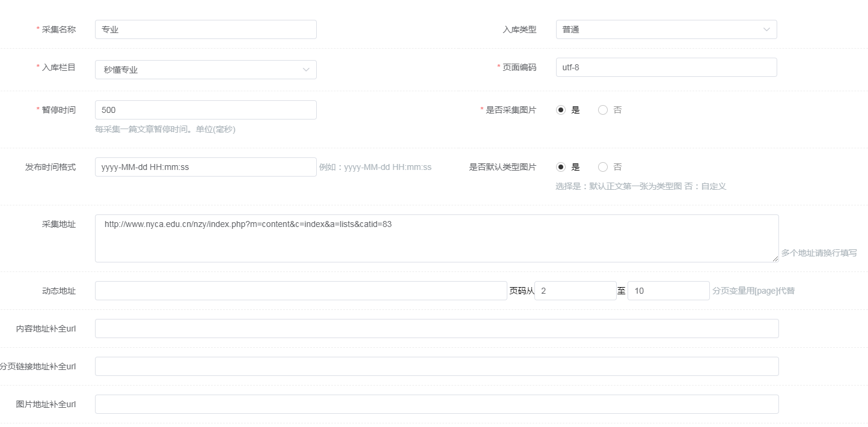
Task: Click the 是否采集图片 label
Action: pyautogui.click(x=512, y=110)
